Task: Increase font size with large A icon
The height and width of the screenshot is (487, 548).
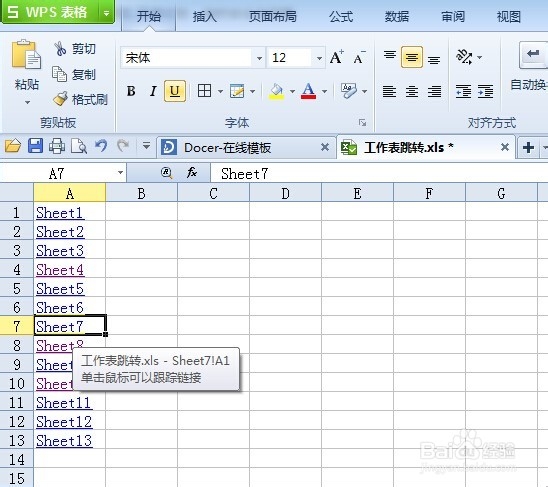Action: click(x=337, y=57)
